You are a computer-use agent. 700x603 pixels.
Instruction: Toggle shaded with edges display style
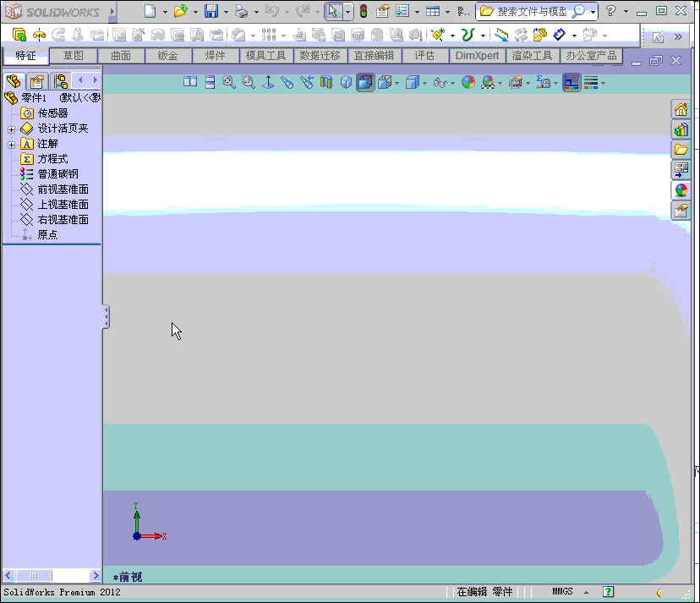click(365, 82)
